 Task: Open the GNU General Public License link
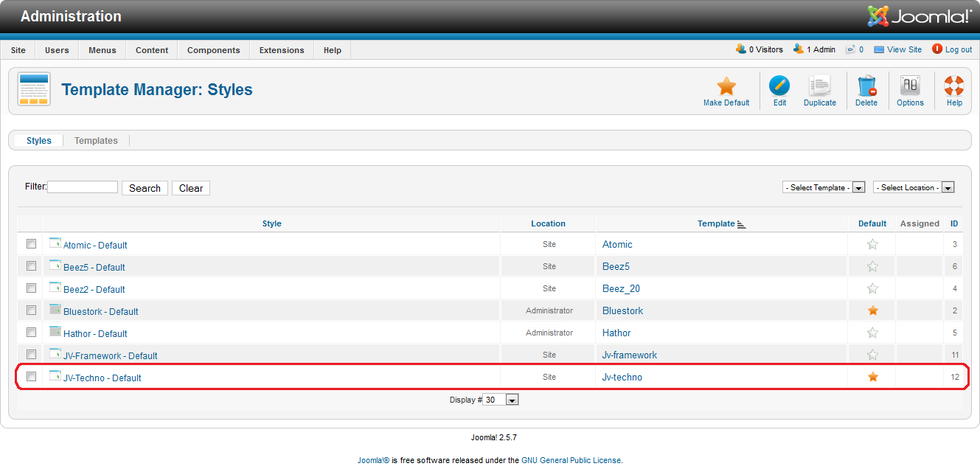click(x=571, y=460)
